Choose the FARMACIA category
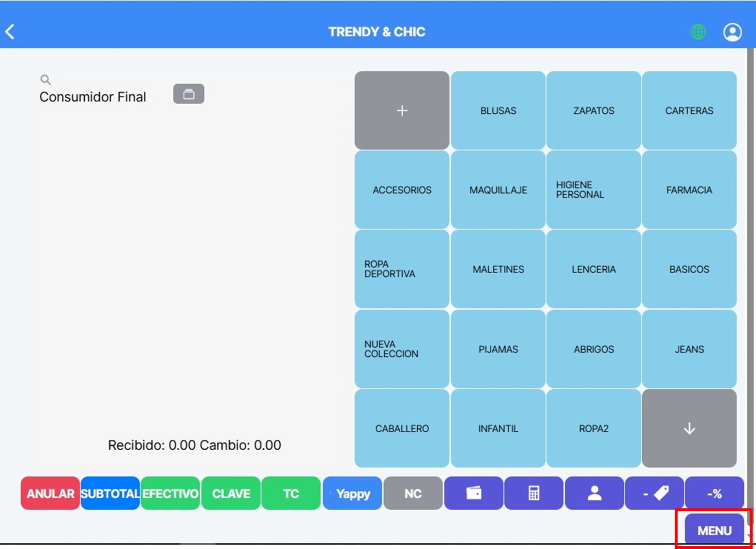 point(689,190)
